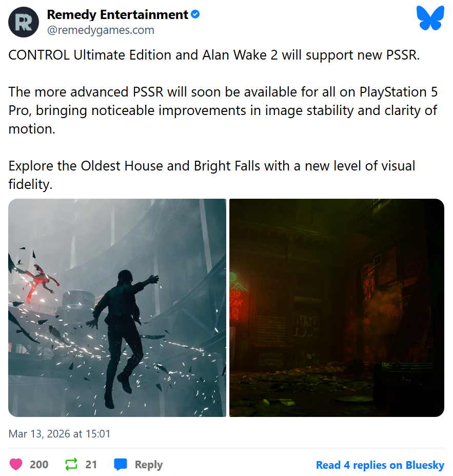The height and width of the screenshot is (476, 453).
Task: Click the blue verified badge icon
Action: [x=195, y=14]
